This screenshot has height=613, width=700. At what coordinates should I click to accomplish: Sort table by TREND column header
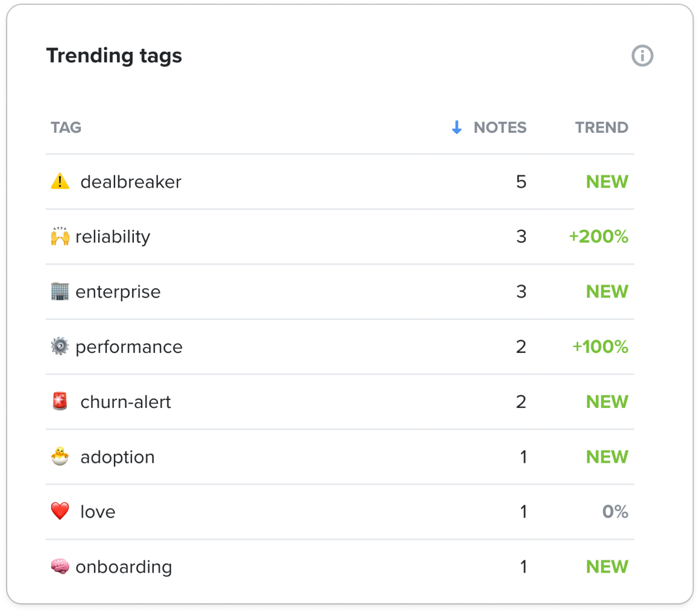click(601, 127)
